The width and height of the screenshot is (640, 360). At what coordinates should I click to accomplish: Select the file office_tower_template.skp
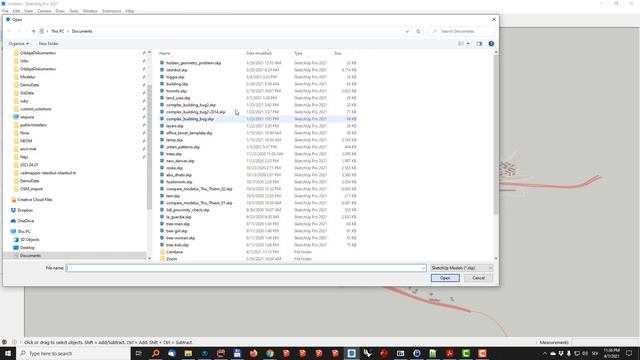coord(189,133)
